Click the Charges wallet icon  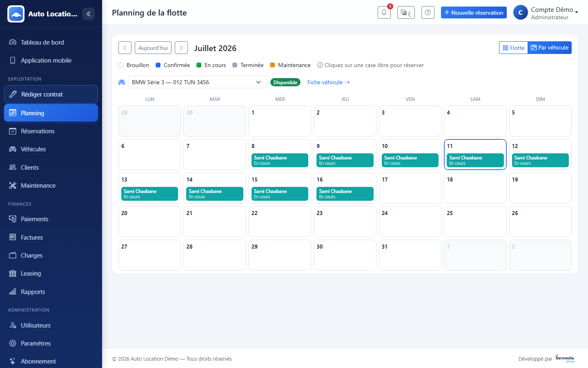point(13,255)
